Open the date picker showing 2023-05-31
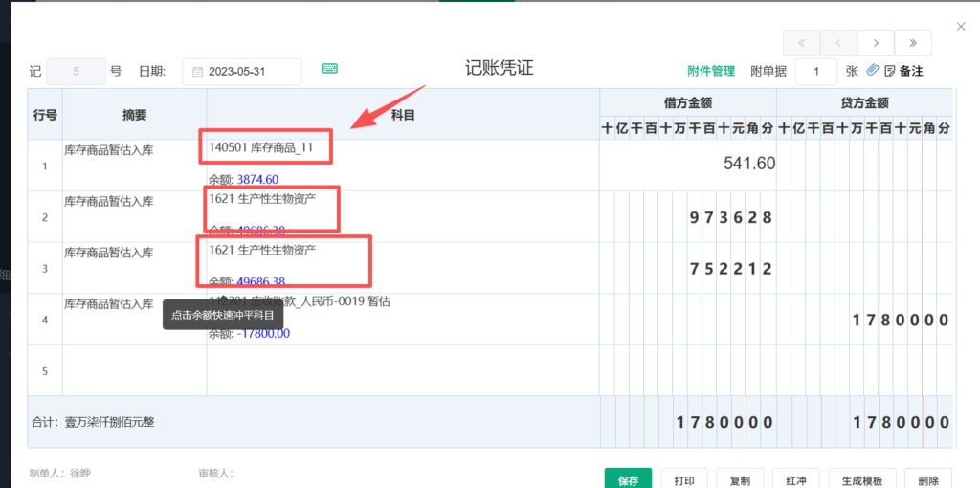This screenshot has height=488, width=980. pos(242,72)
